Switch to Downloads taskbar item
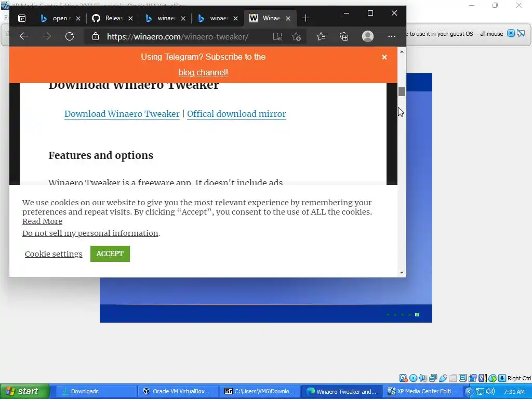The width and height of the screenshot is (532, 399). (97, 391)
